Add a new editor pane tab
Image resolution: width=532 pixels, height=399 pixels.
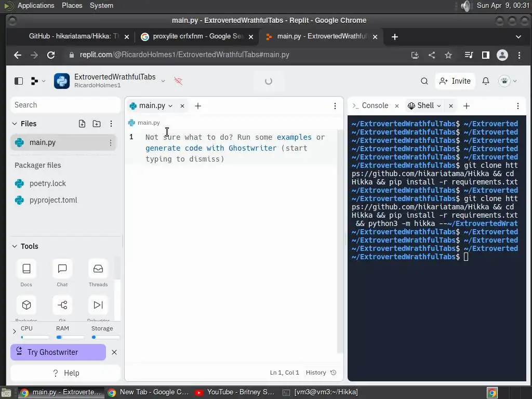[x=198, y=106]
